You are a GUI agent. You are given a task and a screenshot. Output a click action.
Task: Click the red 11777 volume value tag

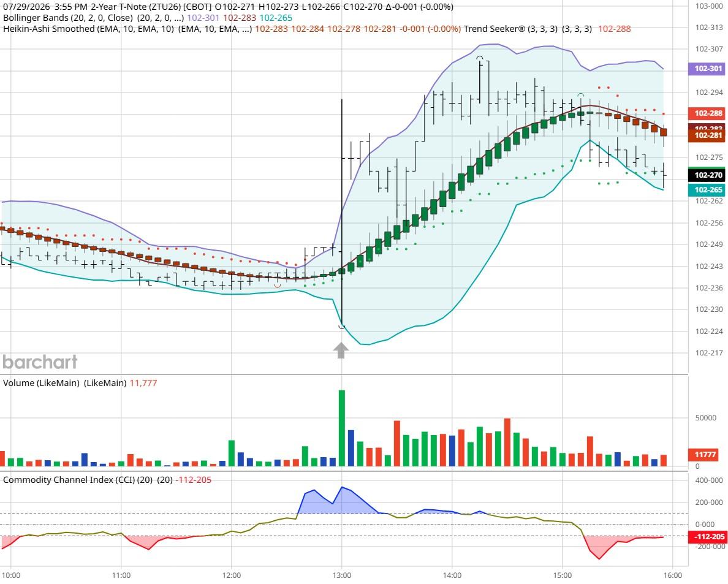point(705,455)
